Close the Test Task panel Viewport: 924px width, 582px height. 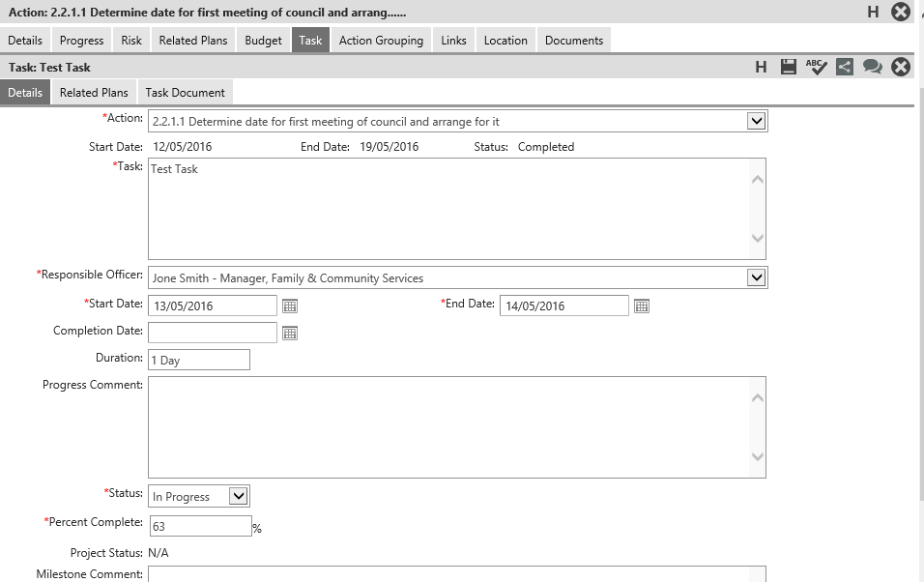(901, 67)
